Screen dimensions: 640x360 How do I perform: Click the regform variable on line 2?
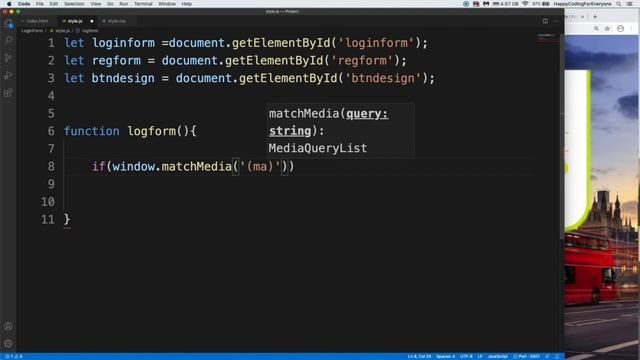pos(116,60)
